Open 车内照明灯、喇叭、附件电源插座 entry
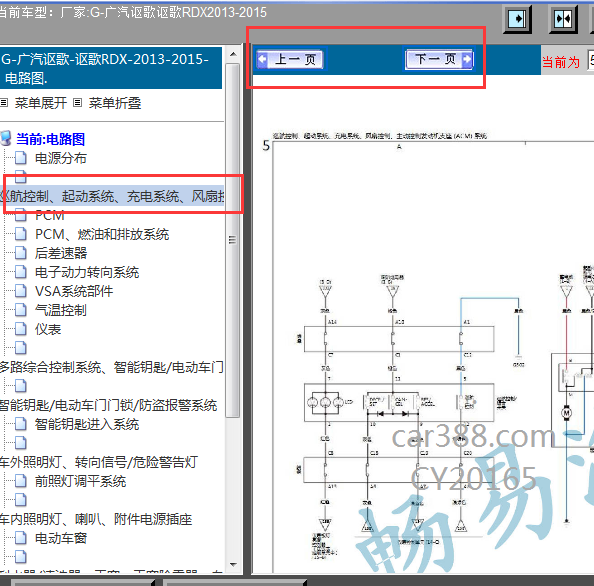This screenshot has width=594, height=586. (96, 519)
